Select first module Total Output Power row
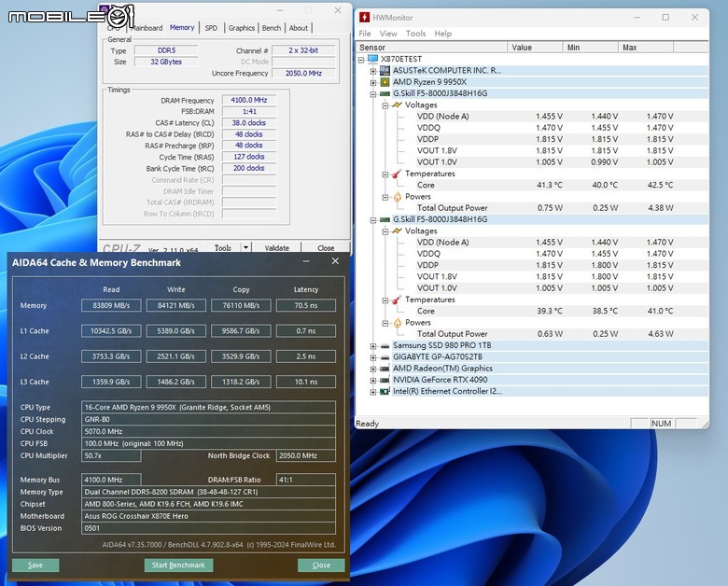728x586 pixels. [x=532, y=208]
